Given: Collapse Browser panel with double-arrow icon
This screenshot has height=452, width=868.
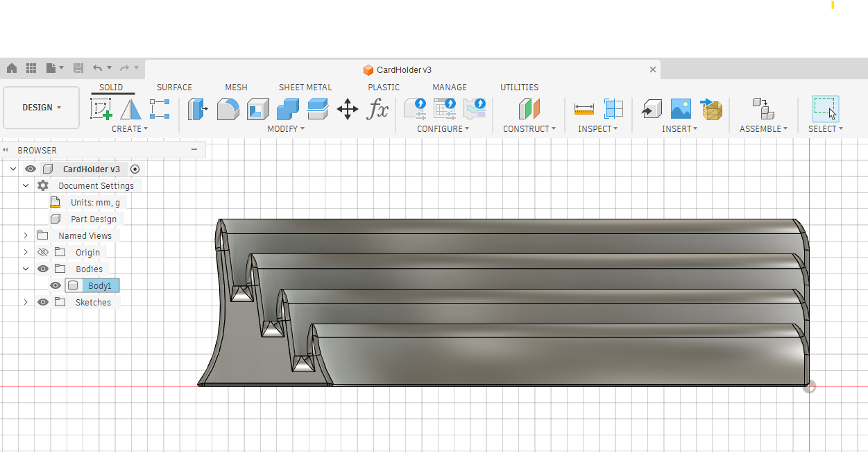Looking at the screenshot, I should (6, 150).
